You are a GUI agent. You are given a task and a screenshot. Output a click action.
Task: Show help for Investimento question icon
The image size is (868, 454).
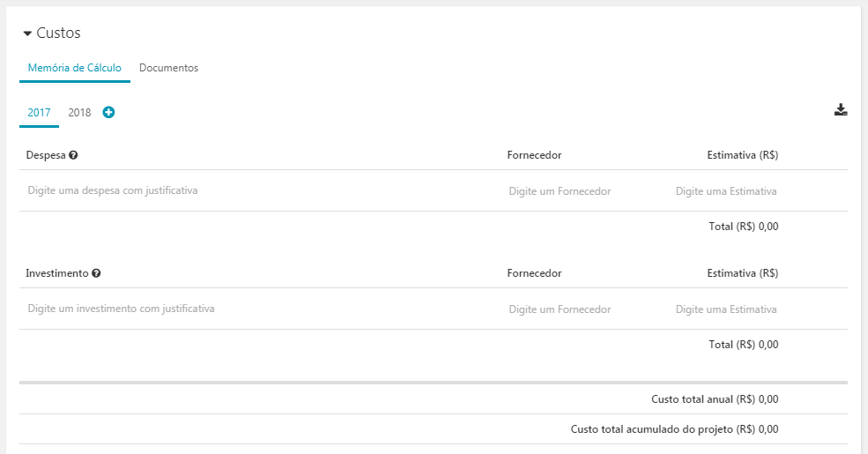tap(96, 273)
